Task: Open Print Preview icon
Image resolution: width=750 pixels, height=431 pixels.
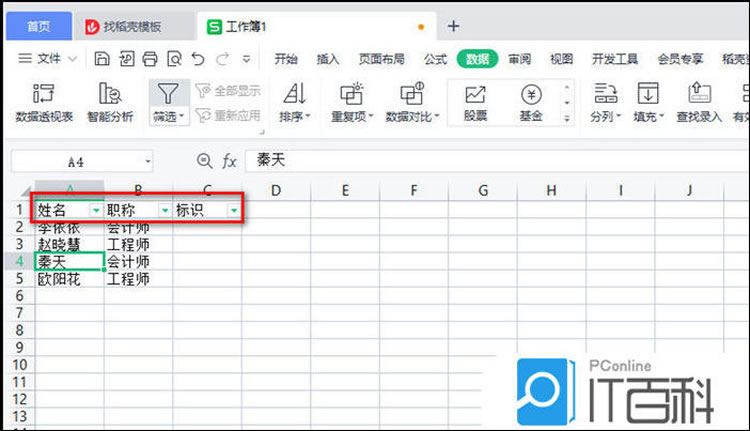Action: [174, 59]
